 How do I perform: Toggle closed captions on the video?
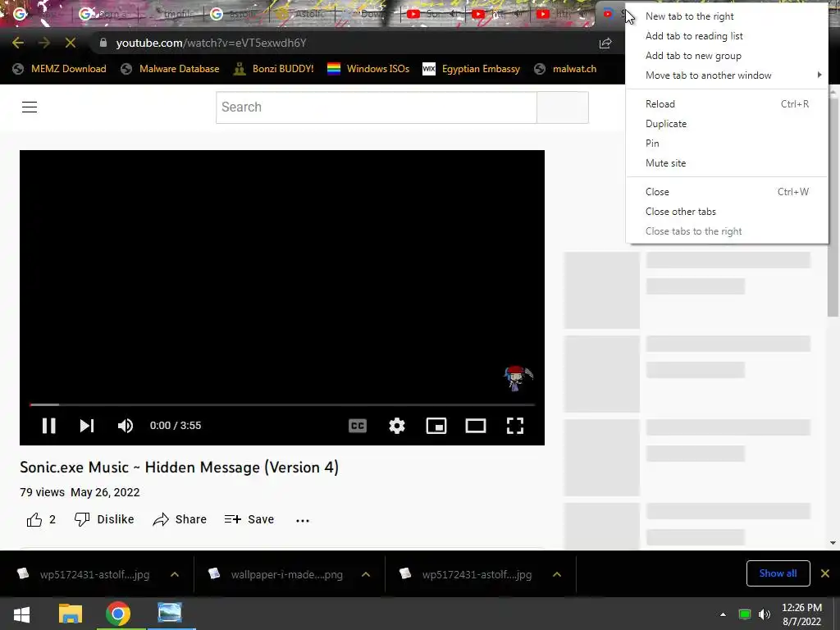pyautogui.click(x=358, y=426)
